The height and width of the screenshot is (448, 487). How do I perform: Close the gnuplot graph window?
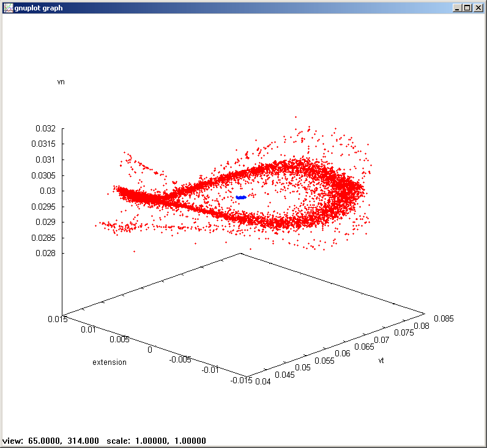pos(478,8)
